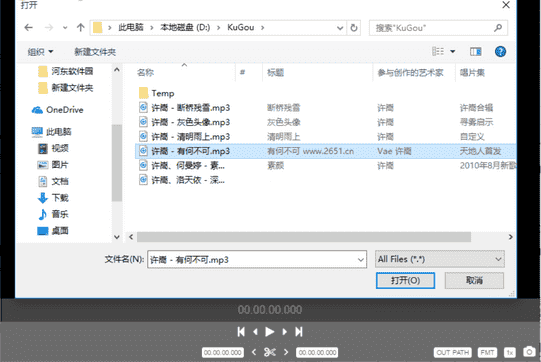Viewport: 541px width, 362px height.
Task: Click the Forward navigation arrow
Action: click(x=49, y=28)
